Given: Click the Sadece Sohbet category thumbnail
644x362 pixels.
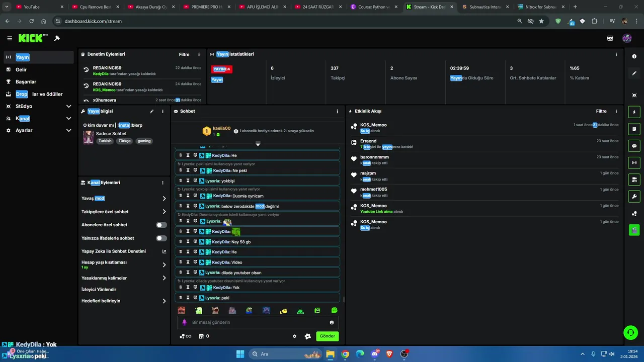Looking at the screenshot, I should click(x=88, y=137).
